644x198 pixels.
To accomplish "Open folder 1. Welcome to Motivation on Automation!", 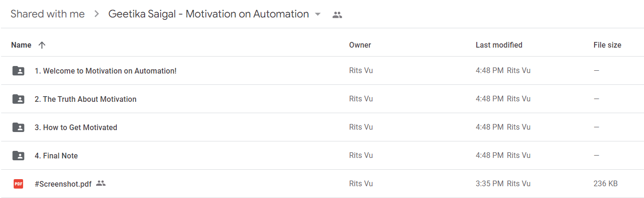I will [x=106, y=71].
